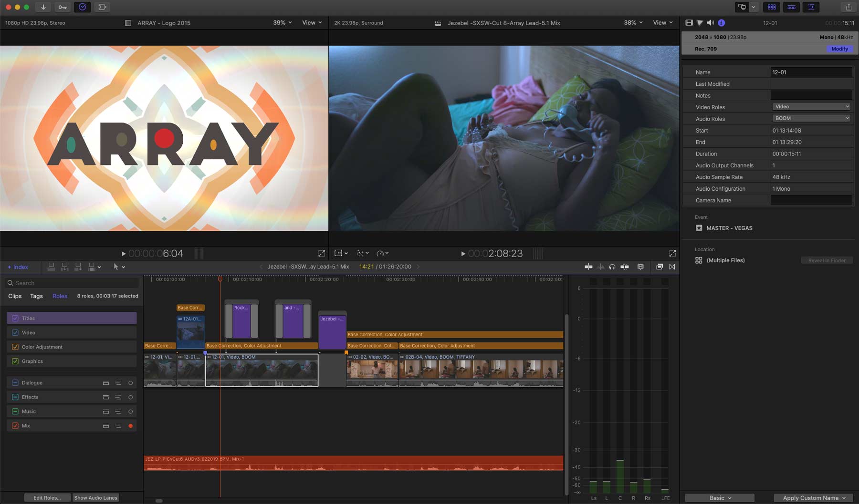Click the Modify button in inspector
859x504 pixels.
point(839,49)
